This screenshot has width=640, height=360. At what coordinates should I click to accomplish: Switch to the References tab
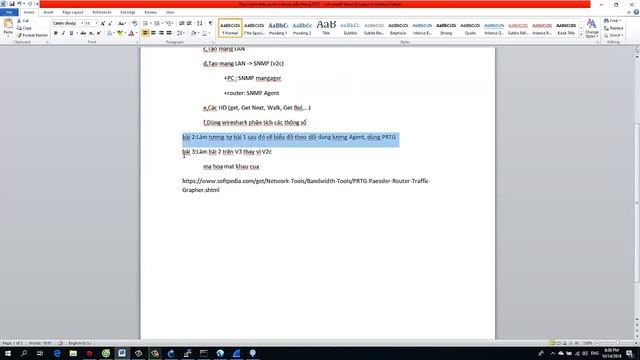pos(102,12)
